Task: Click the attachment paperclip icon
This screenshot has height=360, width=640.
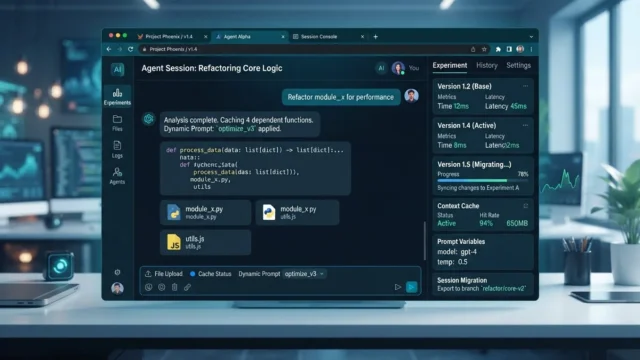Action: 187,287
